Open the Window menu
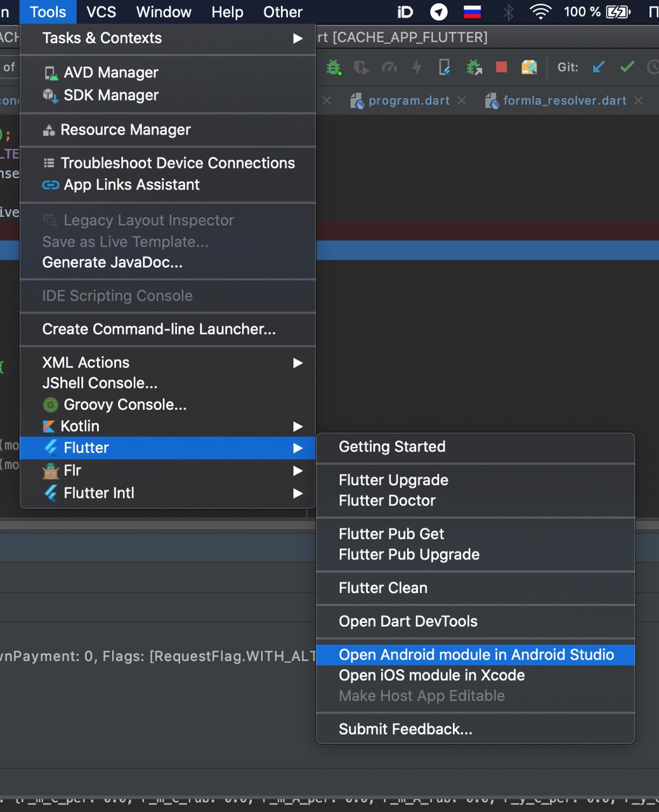The height and width of the screenshot is (812, 659). (164, 12)
